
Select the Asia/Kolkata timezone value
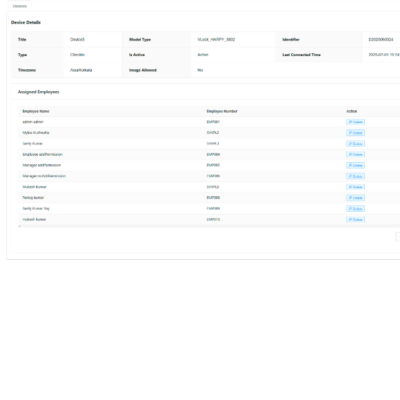pyautogui.click(x=81, y=70)
